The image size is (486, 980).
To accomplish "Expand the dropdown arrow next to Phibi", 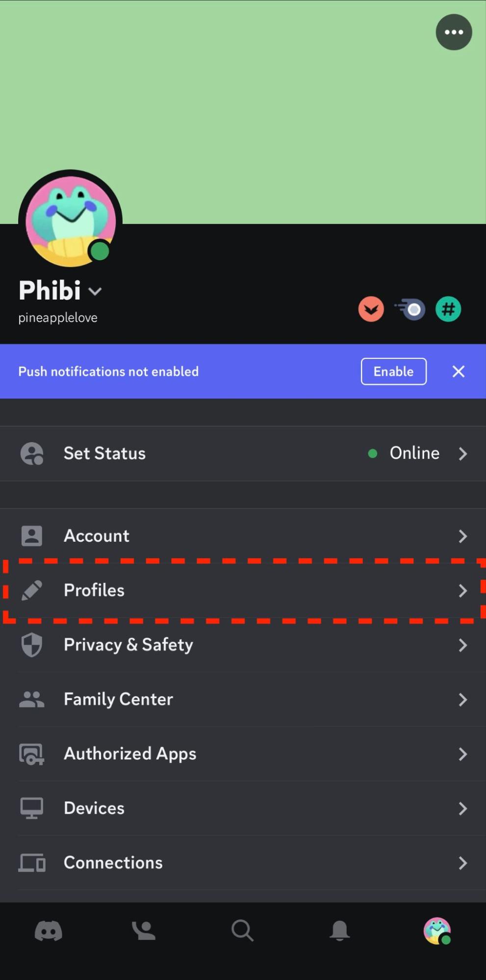I will (95, 291).
